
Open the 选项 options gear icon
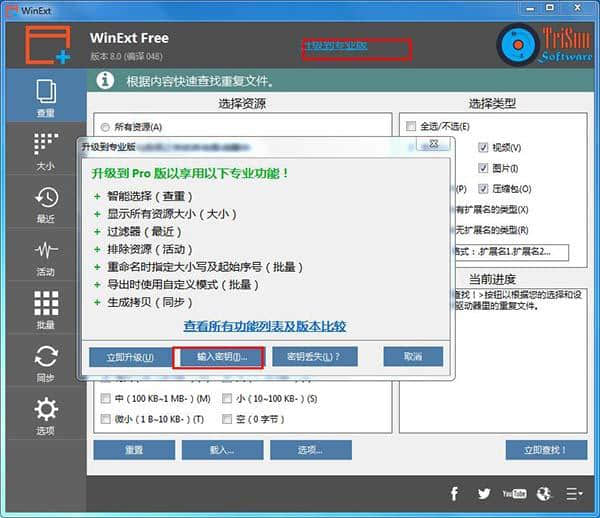45,415
